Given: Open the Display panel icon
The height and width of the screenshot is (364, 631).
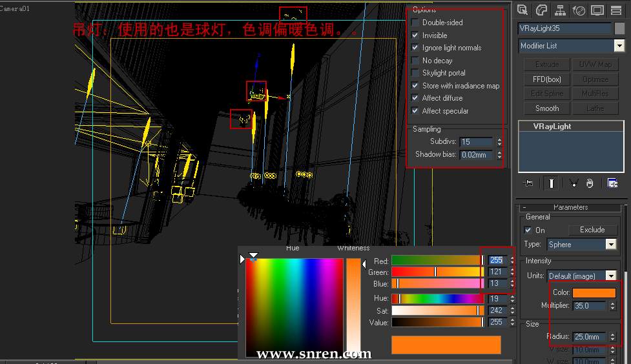Looking at the screenshot, I should tap(597, 10).
